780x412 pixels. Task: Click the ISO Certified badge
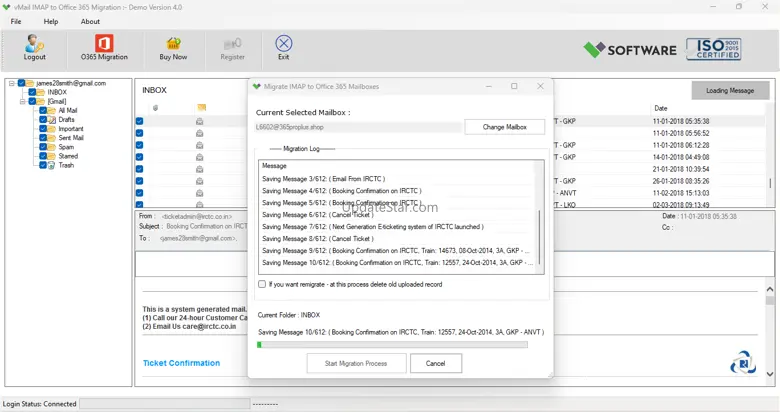[713, 49]
